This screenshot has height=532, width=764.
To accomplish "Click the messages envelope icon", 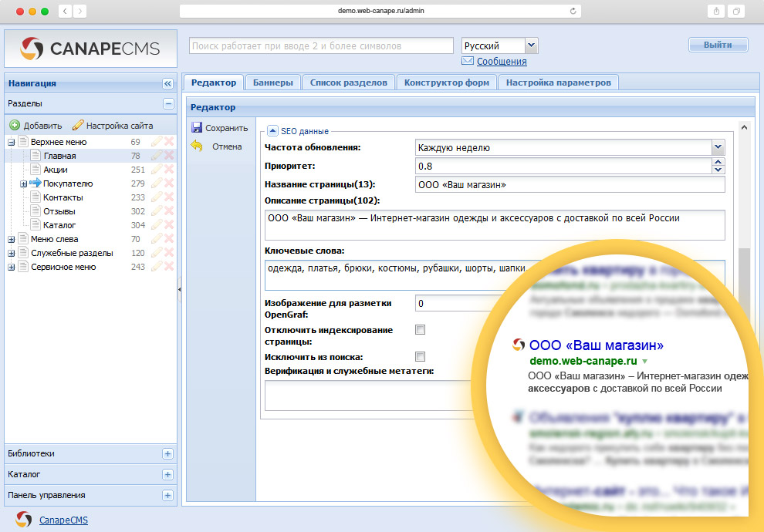I will pyautogui.click(x=468, y=61).
